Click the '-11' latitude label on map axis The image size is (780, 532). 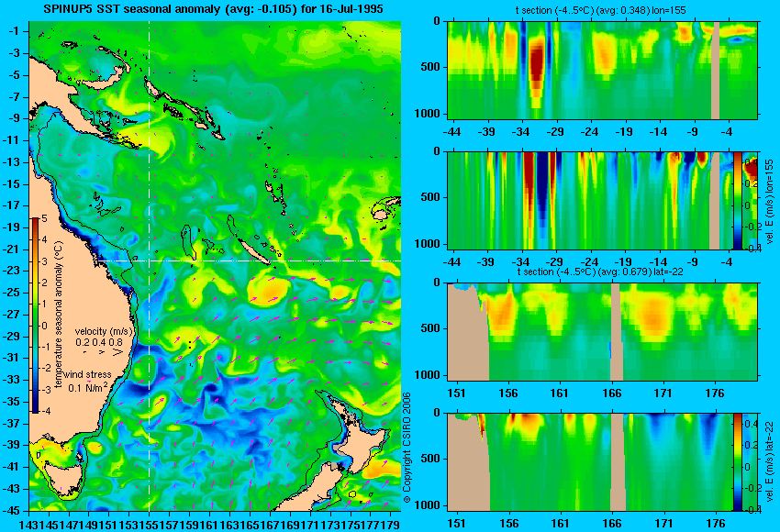click(x=12, y=140)
